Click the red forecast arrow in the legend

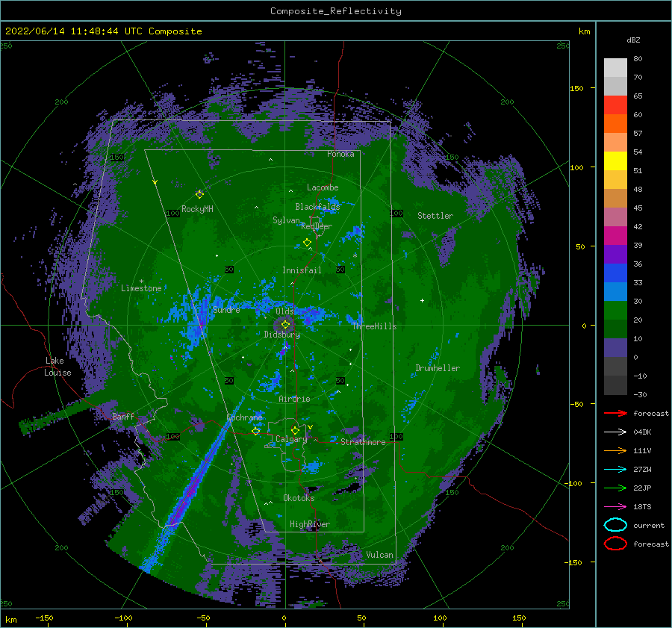click(615, 413)
